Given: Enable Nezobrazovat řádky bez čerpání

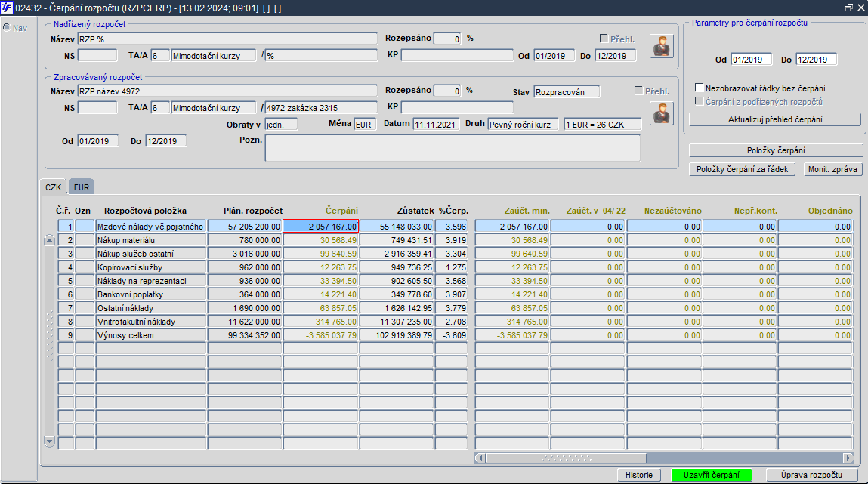Looking at the screenshot, I should point(699,88).
